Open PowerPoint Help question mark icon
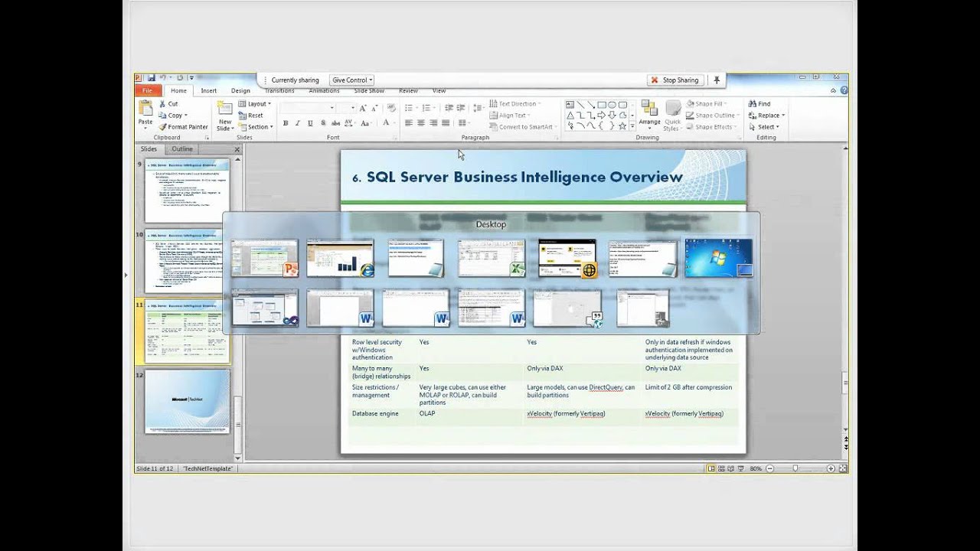980x551 pixels. coord(844,90)
